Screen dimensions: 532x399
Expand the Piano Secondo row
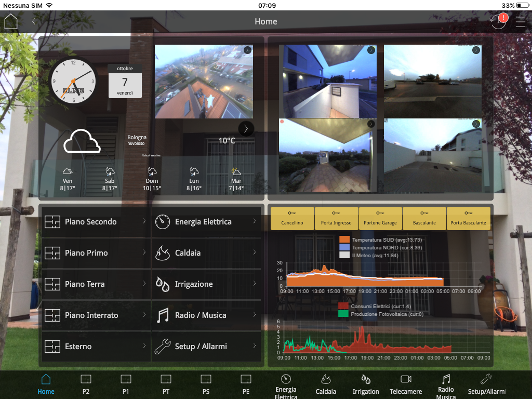(96, 222)
